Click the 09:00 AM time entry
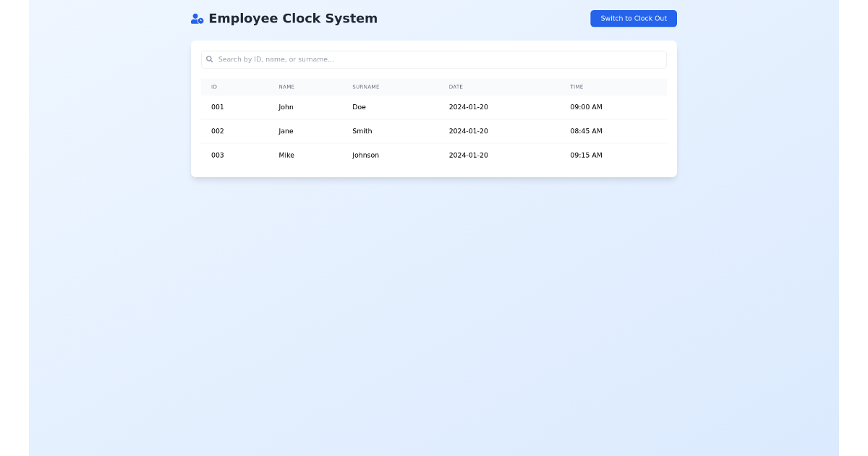Image resolution: width=868 pixels, height=456 pixels. 587,106
